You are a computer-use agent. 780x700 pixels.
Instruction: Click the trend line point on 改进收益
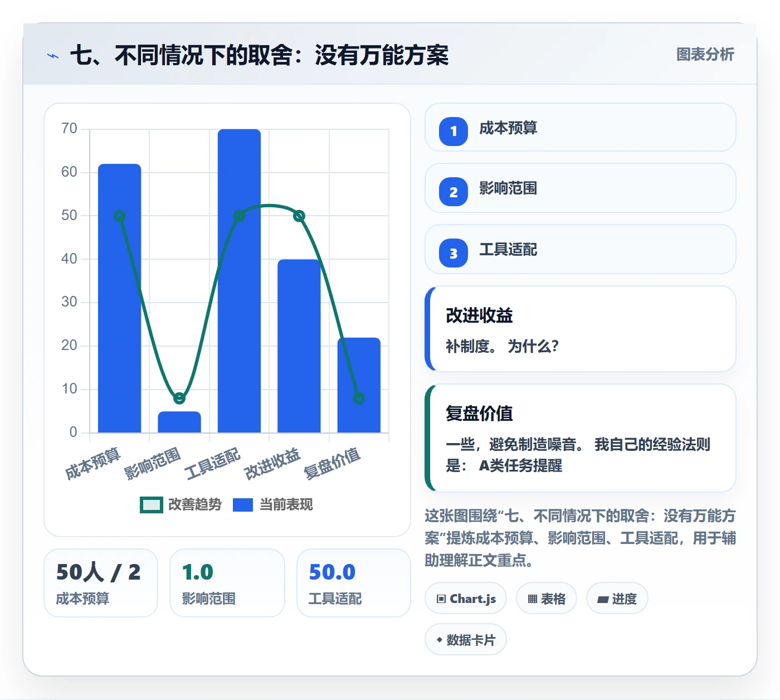(x=299, y=216)
